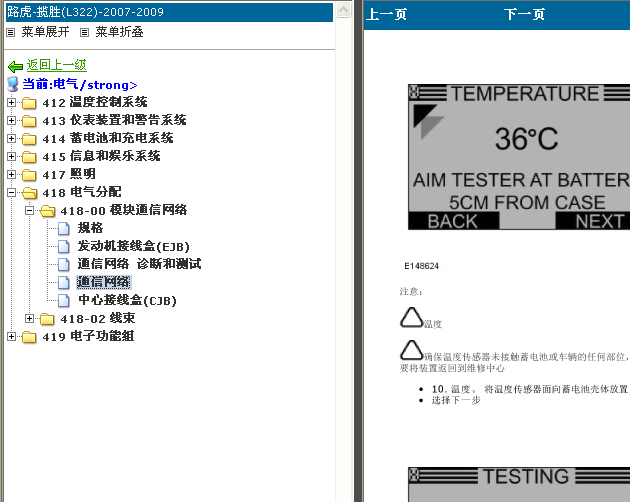
Task: Click folder icon of 419 电子功能组
Action: tap(29, 337)
